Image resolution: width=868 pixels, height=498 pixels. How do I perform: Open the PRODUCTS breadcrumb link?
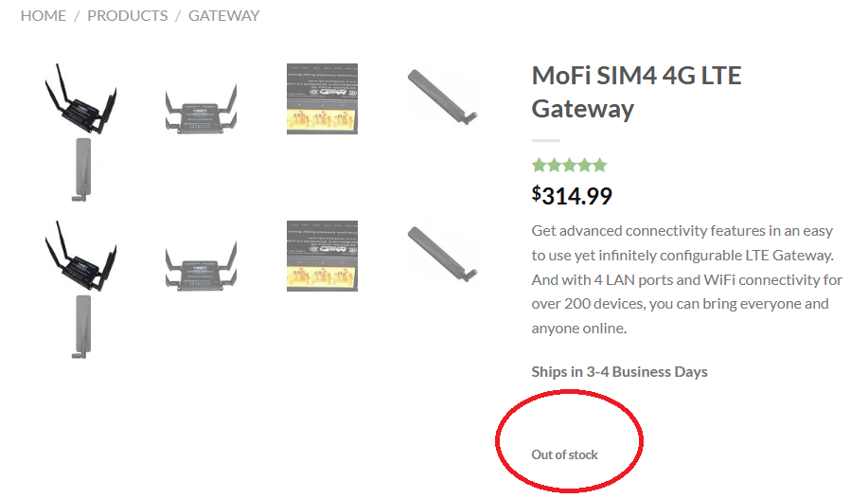128,15
